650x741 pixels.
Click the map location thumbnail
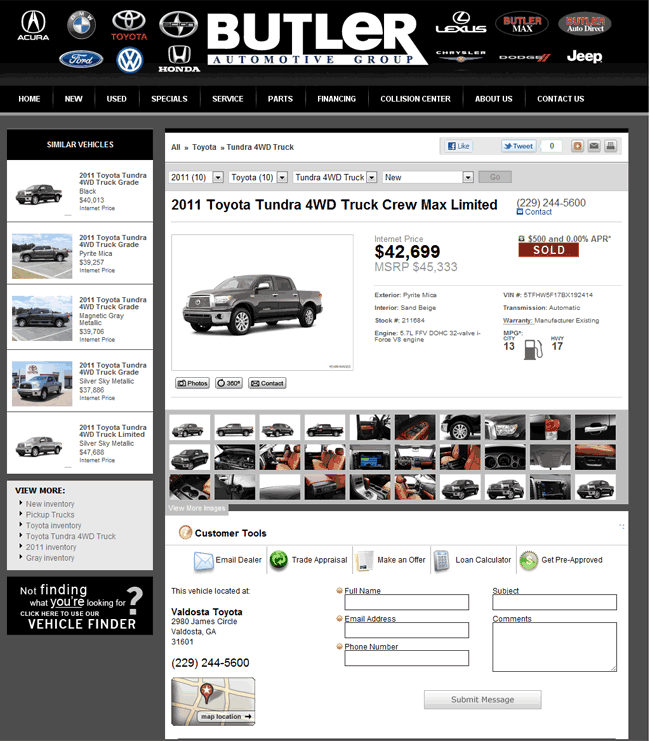[x=213, y=701]
